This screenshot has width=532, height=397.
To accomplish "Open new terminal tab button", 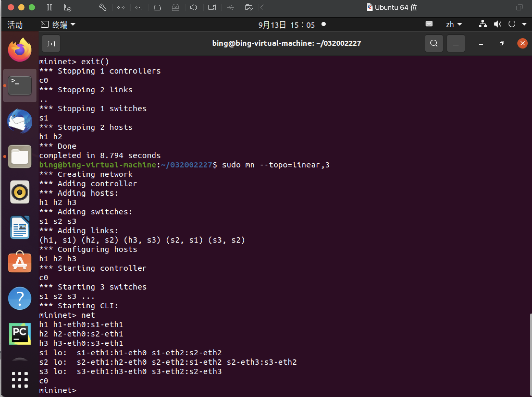I will [x=51, y=44].
